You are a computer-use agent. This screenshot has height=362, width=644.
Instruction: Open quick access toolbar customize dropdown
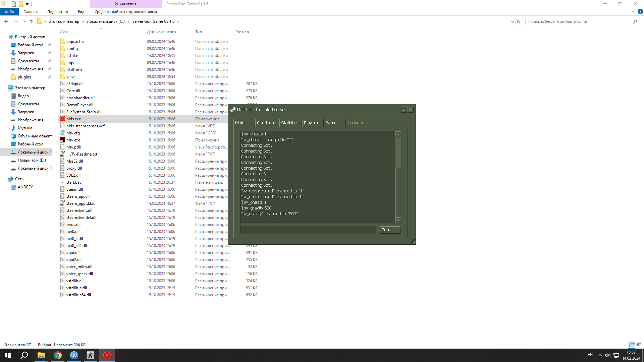[x=28, y=4]
